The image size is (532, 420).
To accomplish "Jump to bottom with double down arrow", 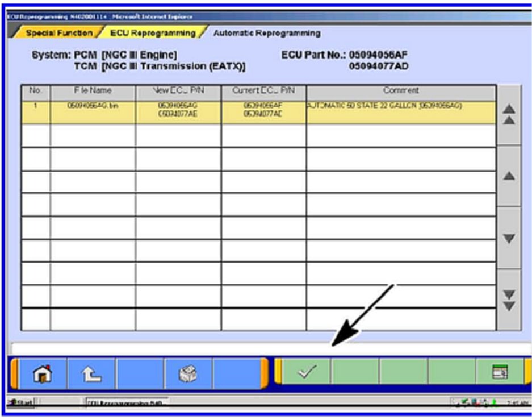I will [509, 300].
